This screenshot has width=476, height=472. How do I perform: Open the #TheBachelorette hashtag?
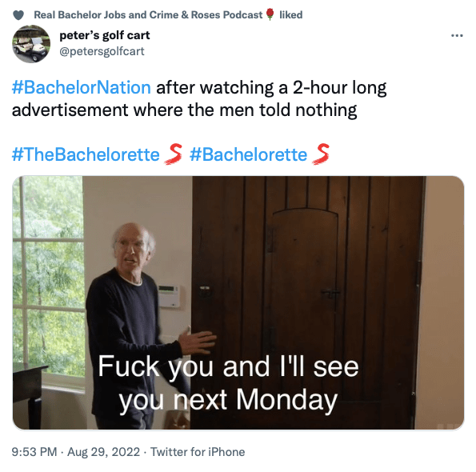[86, 154]
